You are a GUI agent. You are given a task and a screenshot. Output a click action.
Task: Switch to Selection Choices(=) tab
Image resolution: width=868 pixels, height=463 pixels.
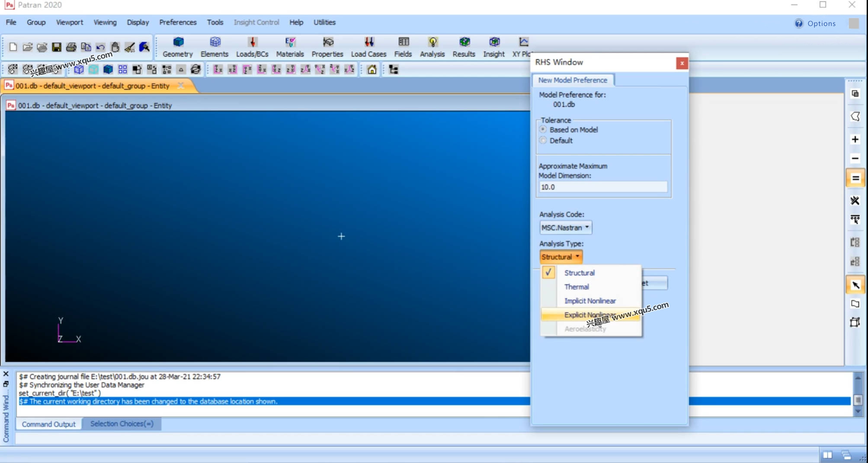pyautogui.click(x=122, y=424)
